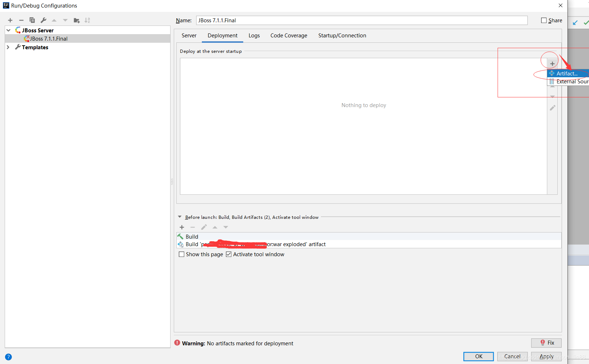589x364 pixels.
Task: Click the red warning icon by Warning text
Action: click(x=177, y=343)
